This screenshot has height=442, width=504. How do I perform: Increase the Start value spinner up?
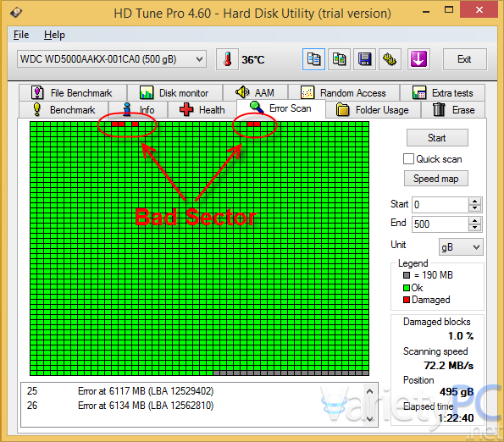(474, 201)
